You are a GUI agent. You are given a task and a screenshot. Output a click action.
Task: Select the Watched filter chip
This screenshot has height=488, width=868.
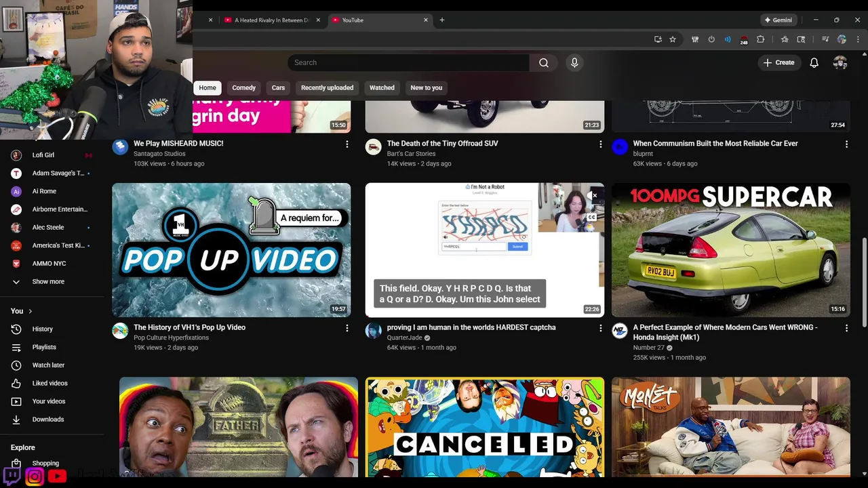(x=382, y=87)
